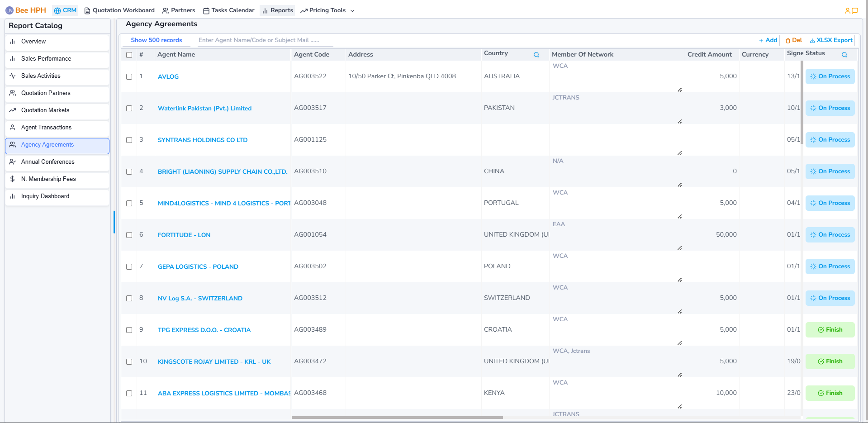Click the dollar icon for N. Membership Fees

point(13,179)
